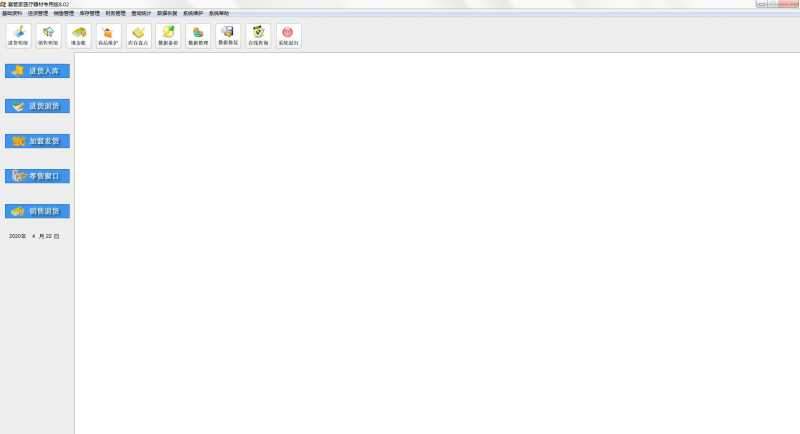Viewport: 800px width, 434px height.
Task: Open the 查询统计 menu
Action: pos(142,13)
